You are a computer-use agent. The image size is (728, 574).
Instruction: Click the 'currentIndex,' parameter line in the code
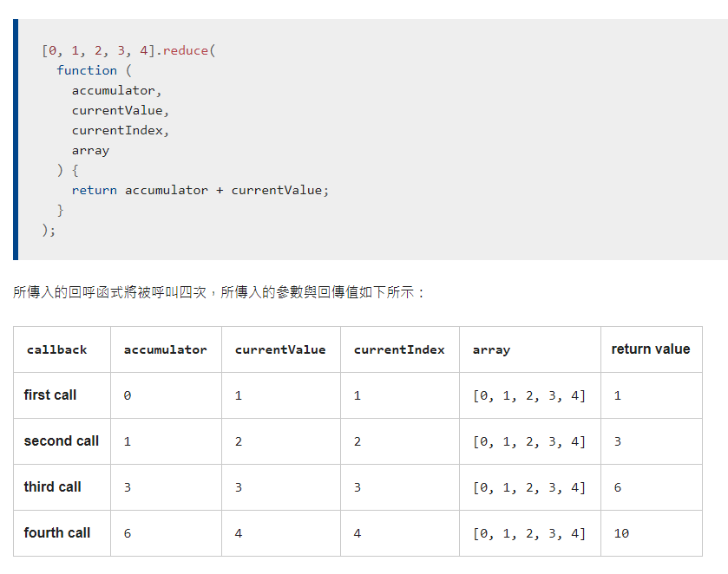click(x=121, y=130)
